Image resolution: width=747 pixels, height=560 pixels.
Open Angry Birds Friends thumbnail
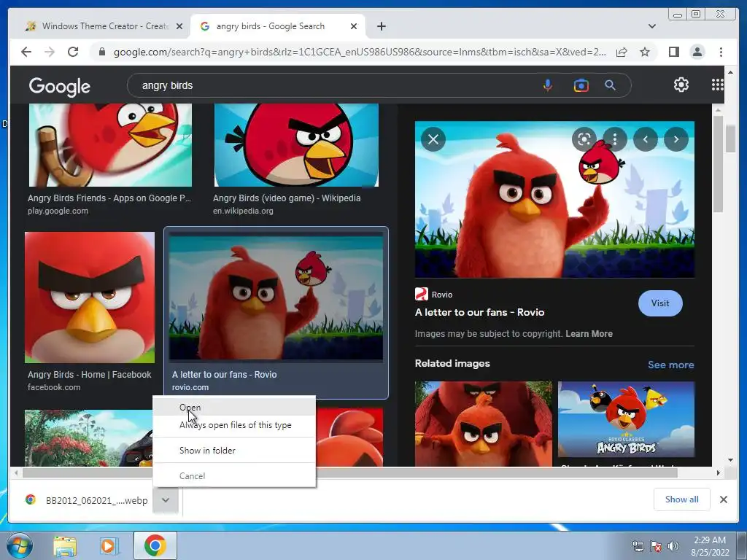(x=111, y=145)
